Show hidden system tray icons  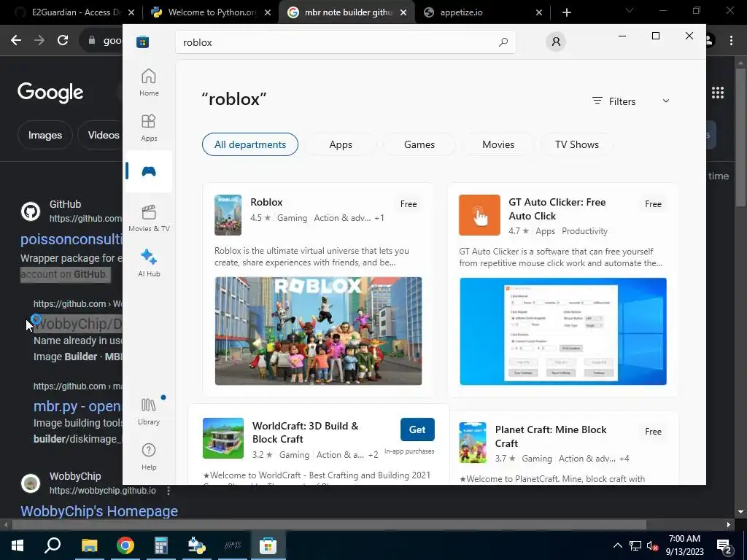tap(617, 545)
